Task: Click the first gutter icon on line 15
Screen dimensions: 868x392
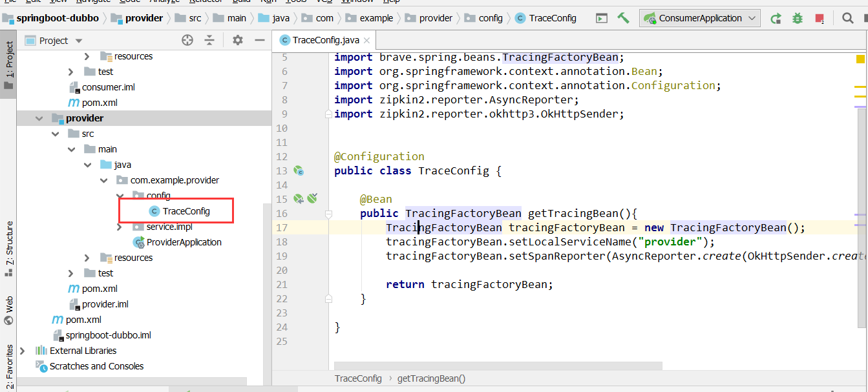Action: point(299,199)
